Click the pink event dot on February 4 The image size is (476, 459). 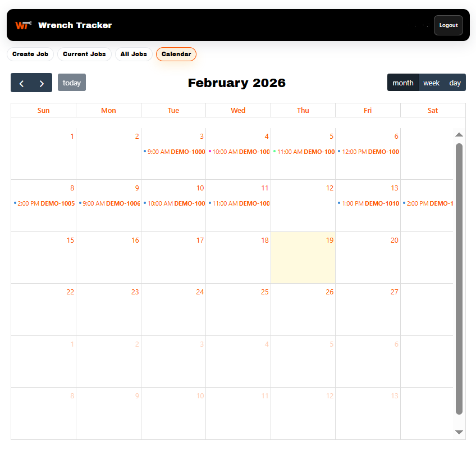tap(210, 152)
